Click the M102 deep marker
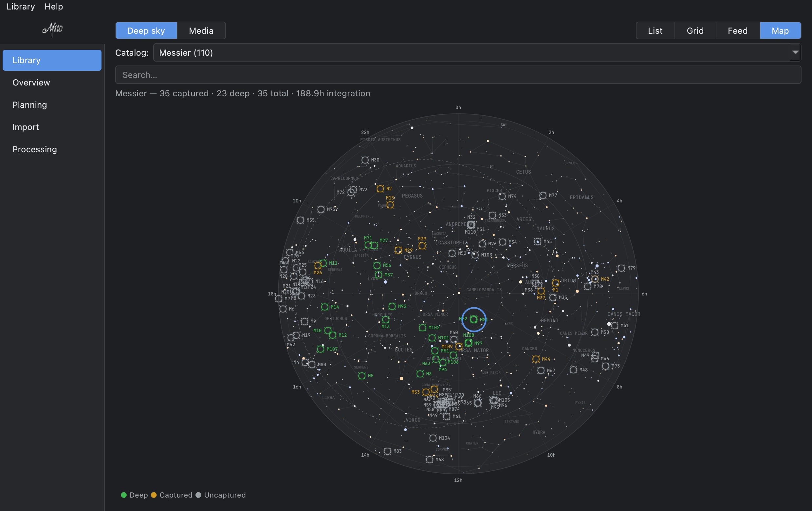 point(422,328)
